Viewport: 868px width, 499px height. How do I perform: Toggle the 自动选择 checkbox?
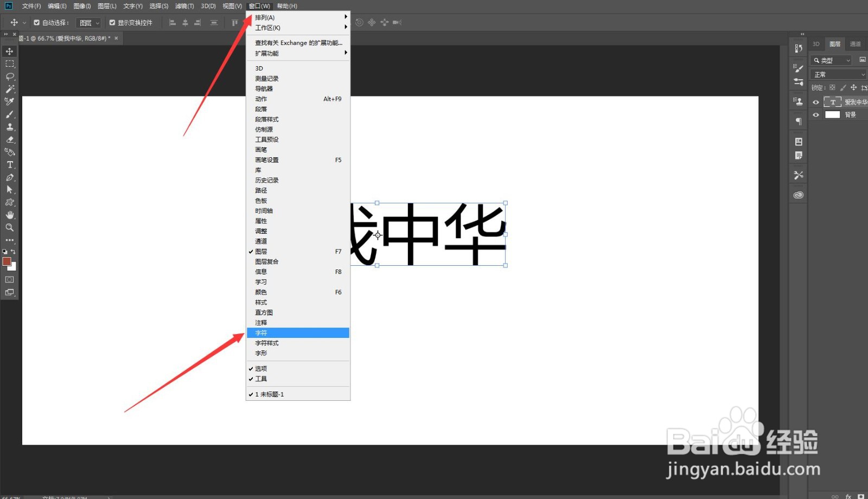[37, 23]
